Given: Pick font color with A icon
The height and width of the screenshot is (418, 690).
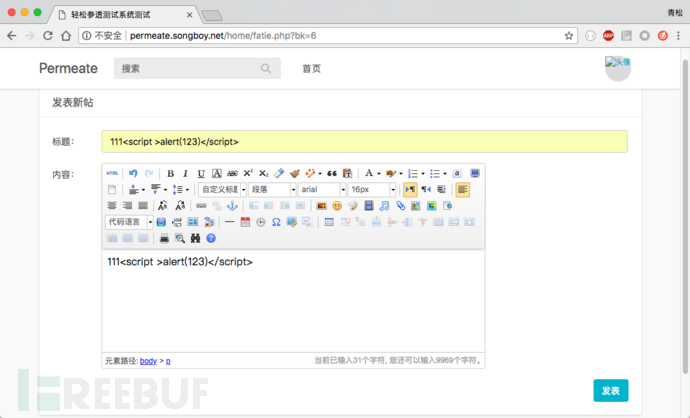Looking at the screenshot, I should 369,173.
